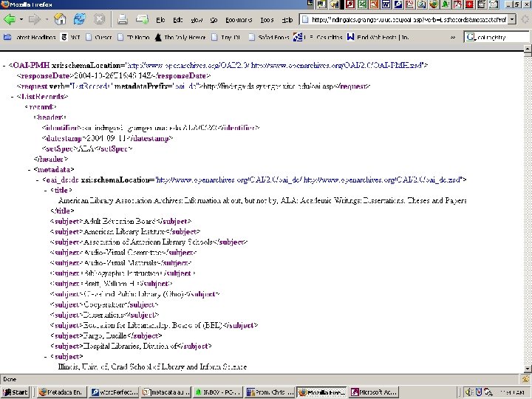Collapse the oai_dc:dc element
The image size is (532, 399).
click(x=38, y=180)
